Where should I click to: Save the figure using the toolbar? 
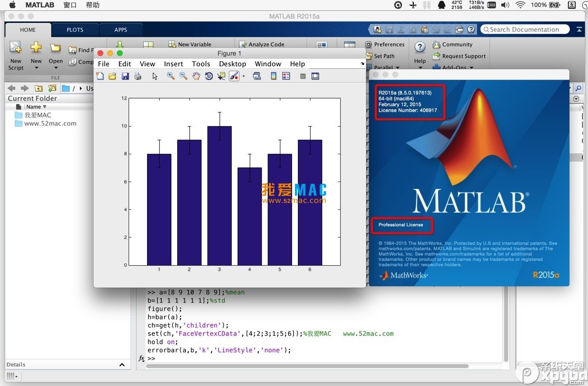point(125,76)
